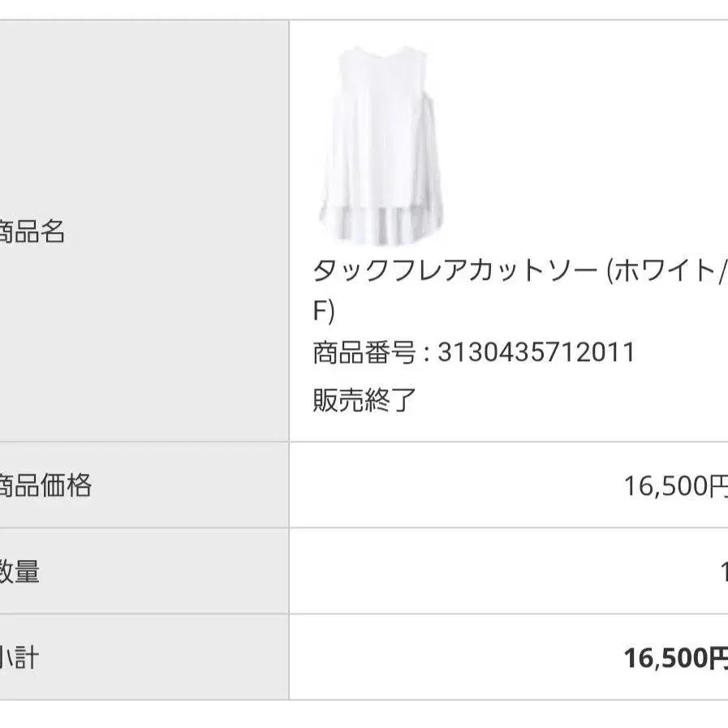The height and width of the screenshot is (728, 728).
Task: Select the quantity value 1
Action: coord(724,571)
